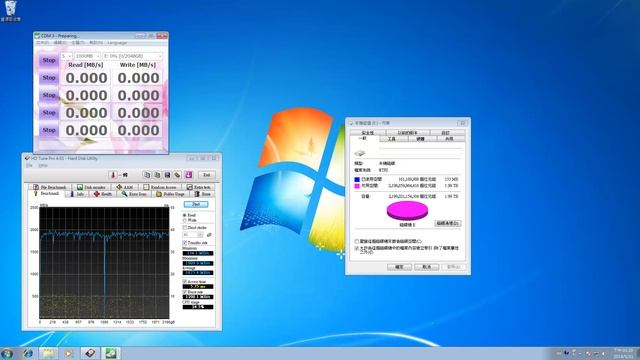Viewport: 640px width, 360px height.
Task: Click the OK (確定) button in properties dialog
Action: 399,267
